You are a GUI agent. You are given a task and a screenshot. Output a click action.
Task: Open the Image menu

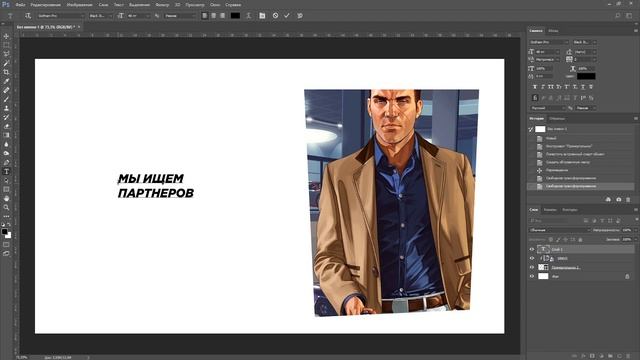[x=79, y=5]
